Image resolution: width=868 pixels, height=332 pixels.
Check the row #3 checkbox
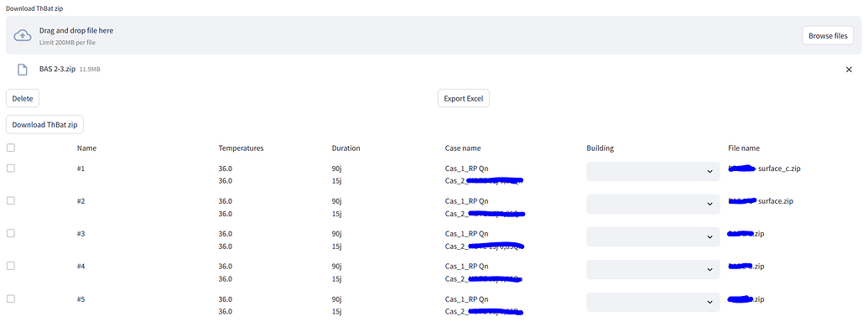point(11,234)
